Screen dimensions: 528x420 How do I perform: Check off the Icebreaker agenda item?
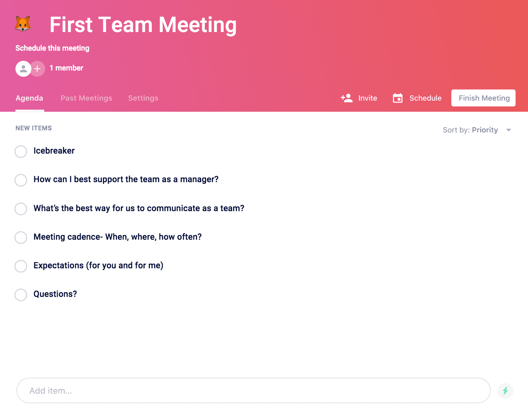click(x=21, y=151)
